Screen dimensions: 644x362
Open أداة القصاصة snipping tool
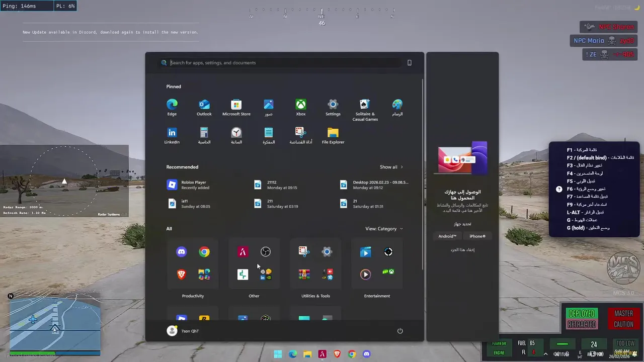click(300, 136)
